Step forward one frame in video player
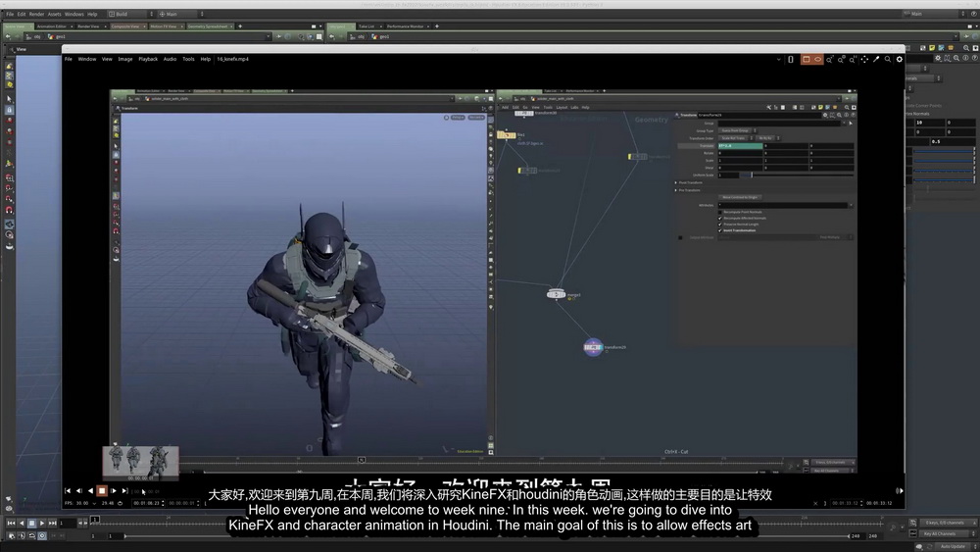This screenshot has width=980, height=552. pyautogui.click(x=114, y=491)
